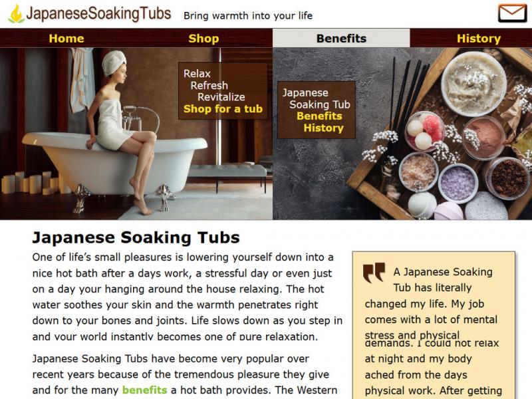Click the 'Japanese Soaking Tubs' heading

pyautogui.click(x=136, y=237)
